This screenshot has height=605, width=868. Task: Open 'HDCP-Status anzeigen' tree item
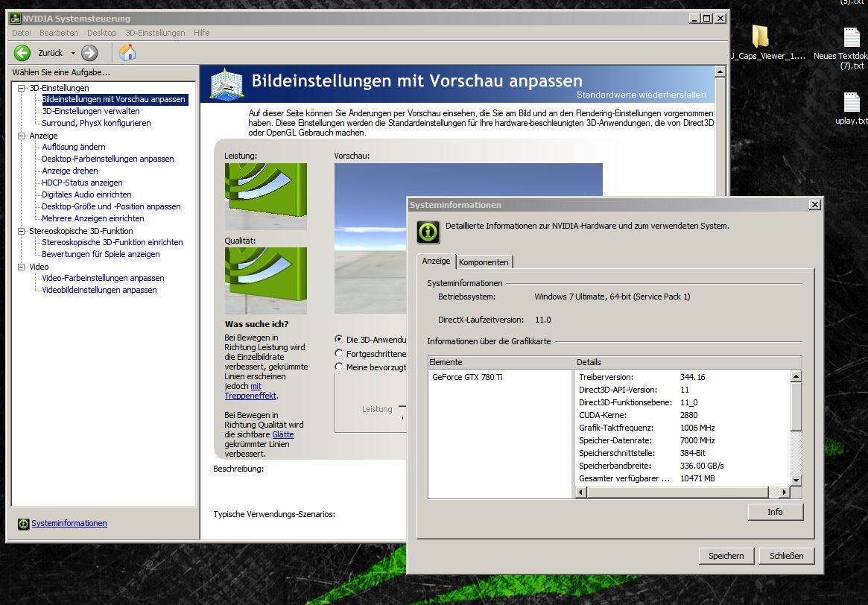click(83, 183)
